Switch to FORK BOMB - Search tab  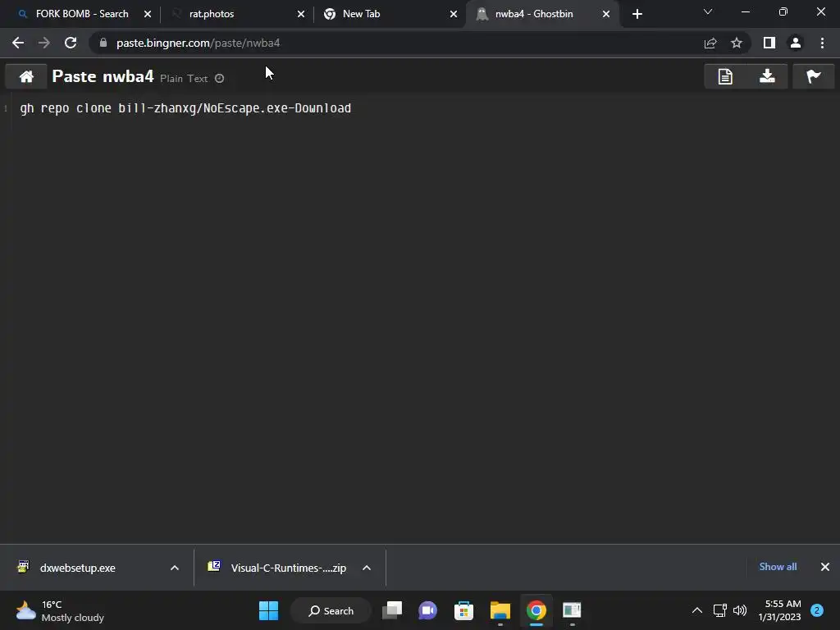(82, 14)
